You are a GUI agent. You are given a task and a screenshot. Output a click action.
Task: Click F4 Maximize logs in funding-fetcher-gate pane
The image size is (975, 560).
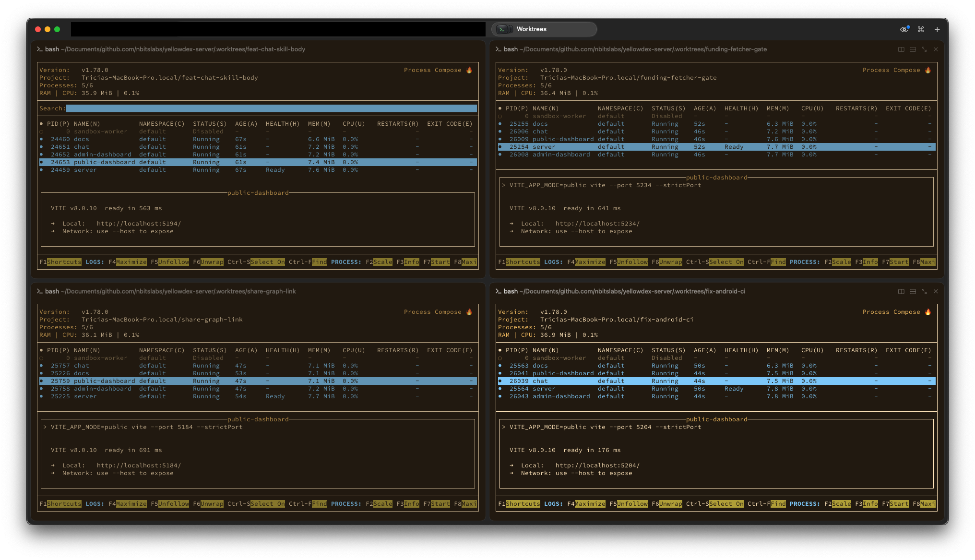click(586, 262)
